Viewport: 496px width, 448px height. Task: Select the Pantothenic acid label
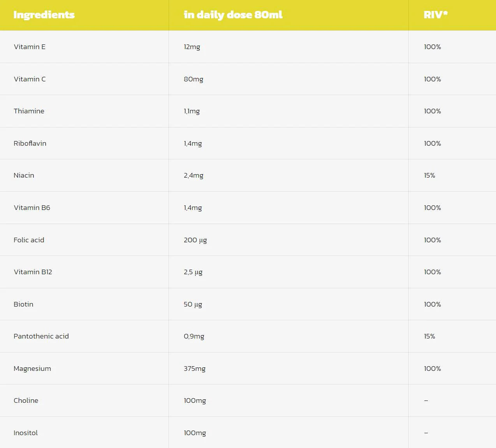(x=41, y=336)
